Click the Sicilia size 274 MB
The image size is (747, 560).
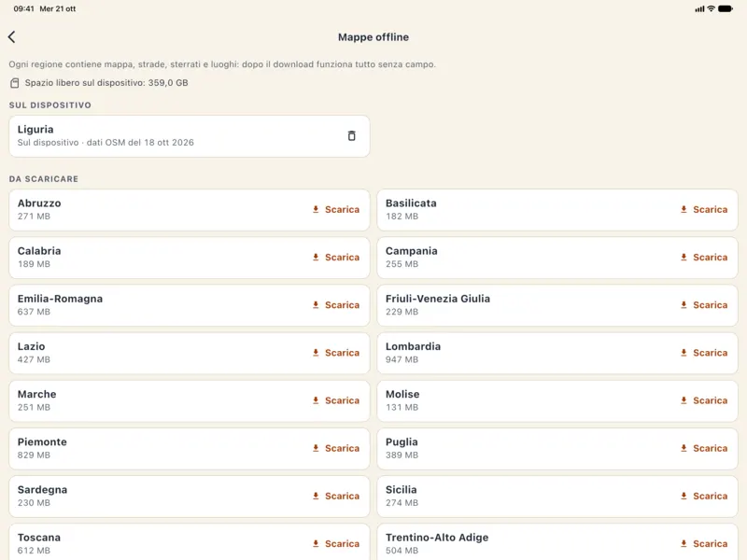(402, 503)
